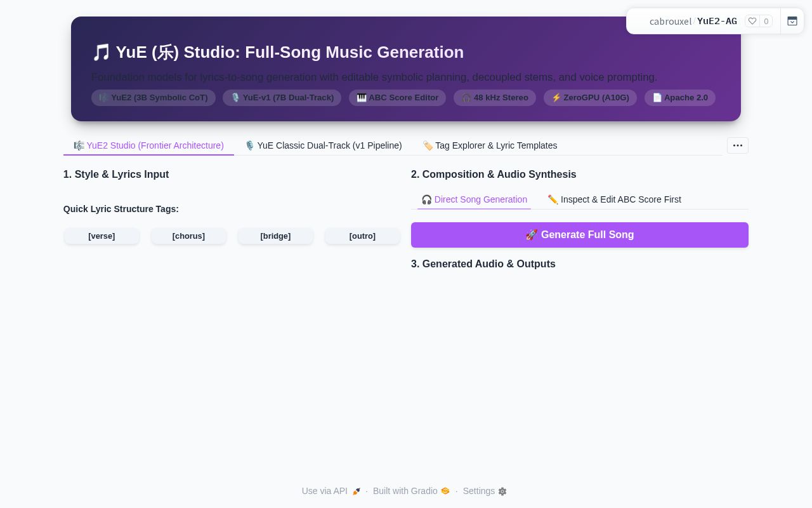Insert the [verse] structure tag
Screen dimensions: 812x508
101,236
